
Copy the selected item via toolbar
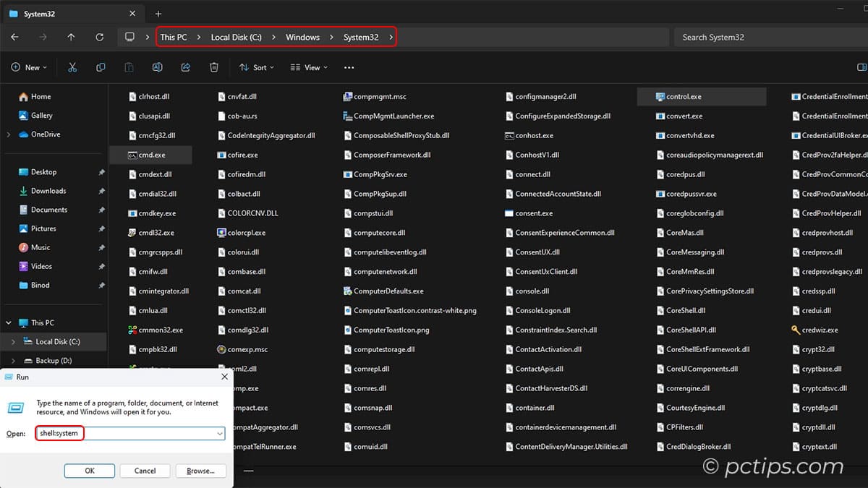101,67
